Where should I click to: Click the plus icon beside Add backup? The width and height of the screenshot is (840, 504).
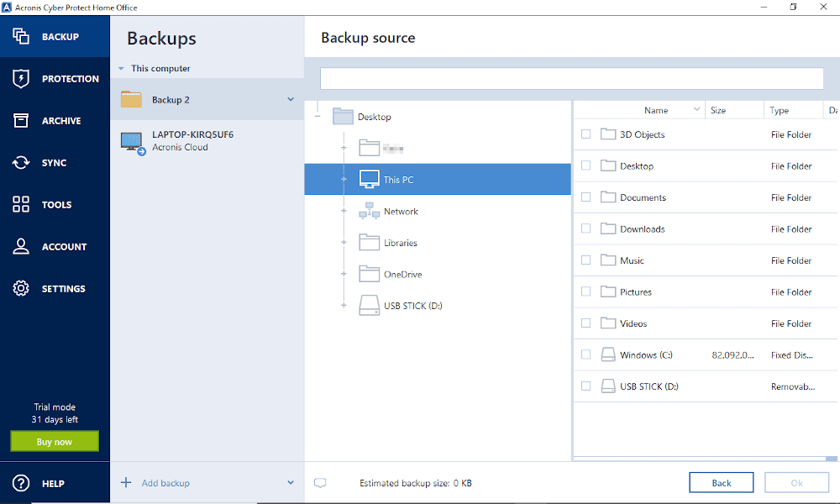point(126,482)
